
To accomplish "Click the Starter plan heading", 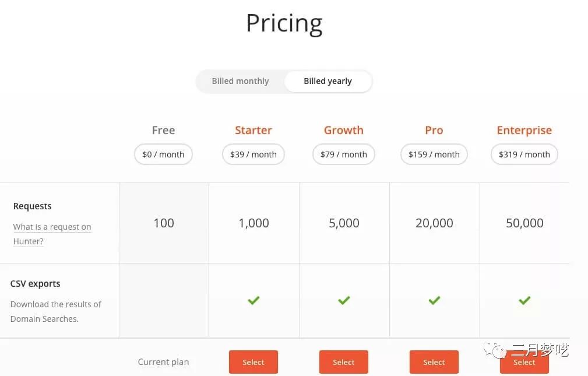I will (x=253, y=130).
